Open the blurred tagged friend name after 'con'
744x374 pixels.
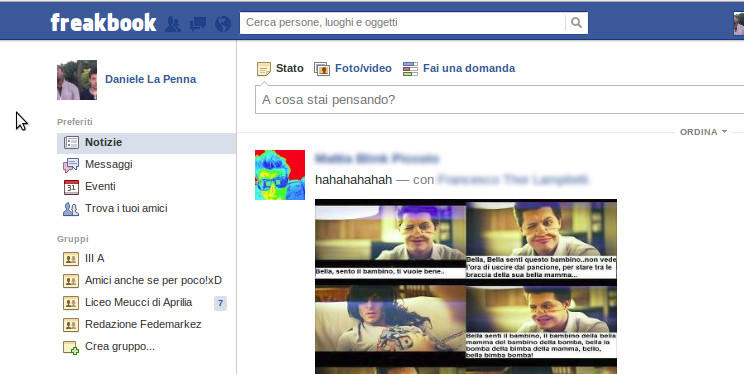[513, 179]
